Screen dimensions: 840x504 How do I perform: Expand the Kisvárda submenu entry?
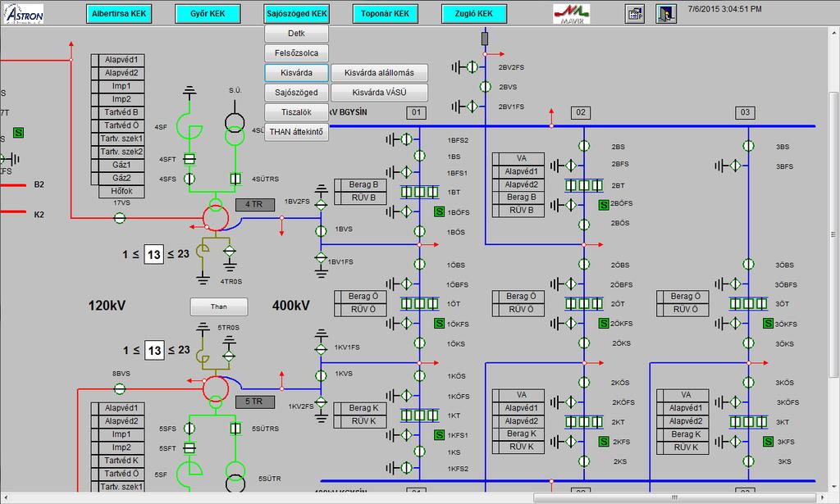tap(296, 73)
